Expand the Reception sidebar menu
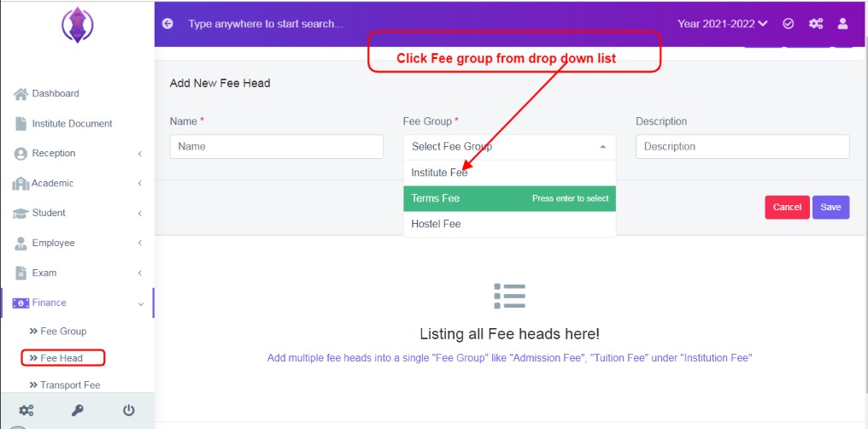 (x=78, y=153)
